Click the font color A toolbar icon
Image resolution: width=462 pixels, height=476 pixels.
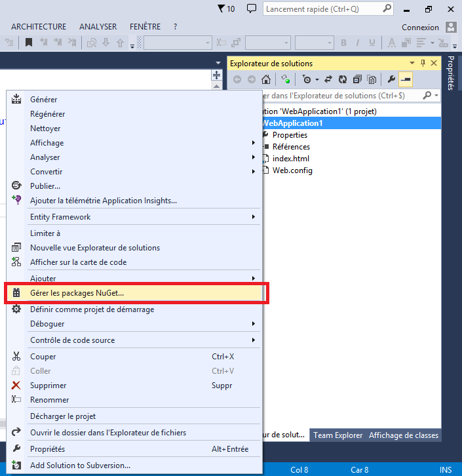tap(392, 43)
